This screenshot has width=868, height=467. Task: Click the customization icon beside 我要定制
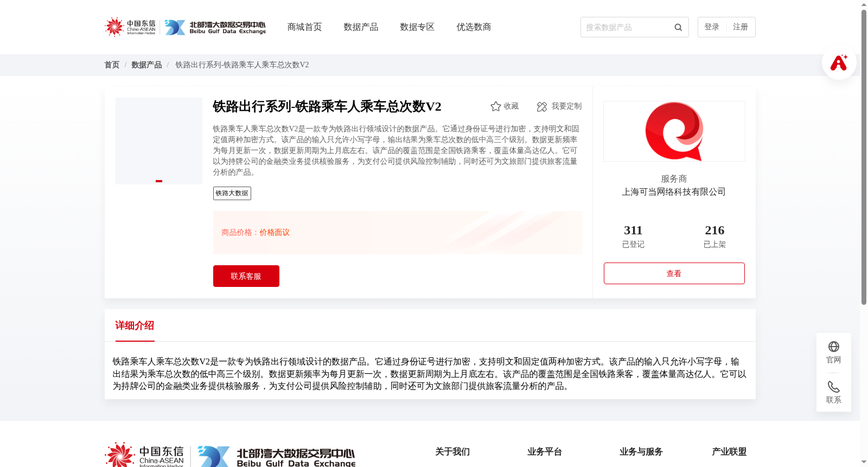[x=542, y=106]
